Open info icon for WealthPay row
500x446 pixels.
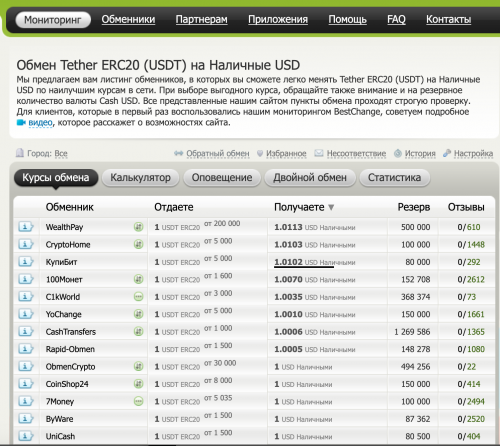click(26, 227)
